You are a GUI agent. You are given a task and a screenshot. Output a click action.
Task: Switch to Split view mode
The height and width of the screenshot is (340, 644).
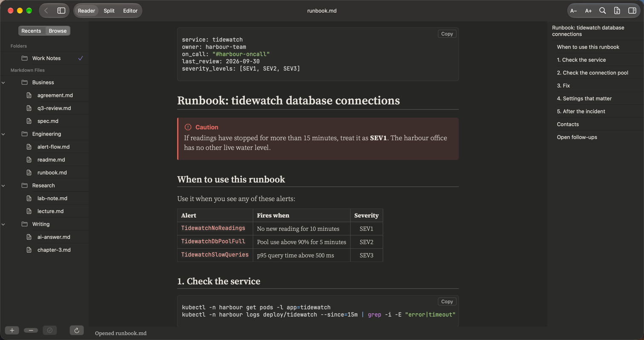(109, 11)
